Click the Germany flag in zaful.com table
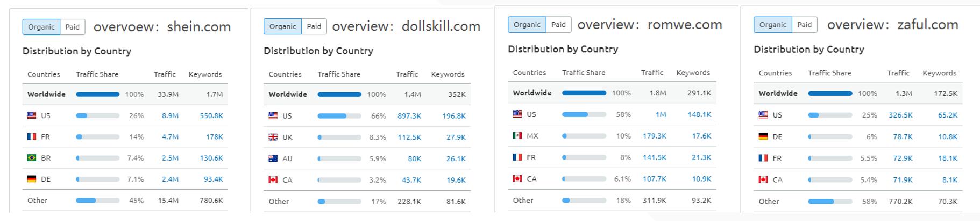980x221 pixels. pyautogui.click(x=763, y=136)
